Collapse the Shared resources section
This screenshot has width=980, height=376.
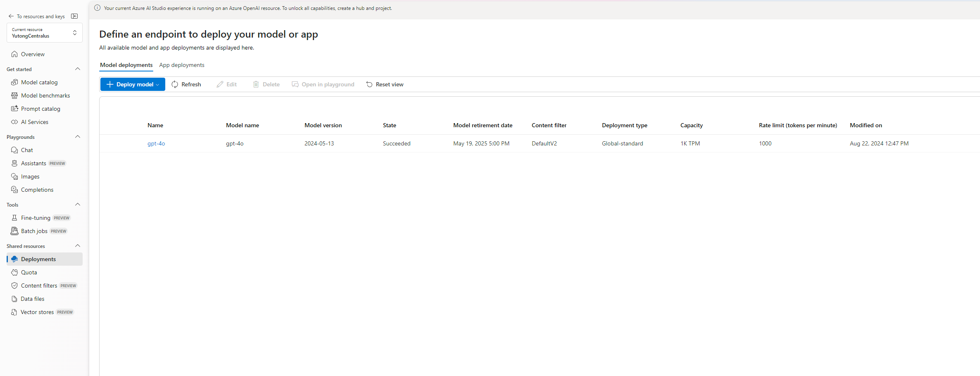(x=78, y=246)
